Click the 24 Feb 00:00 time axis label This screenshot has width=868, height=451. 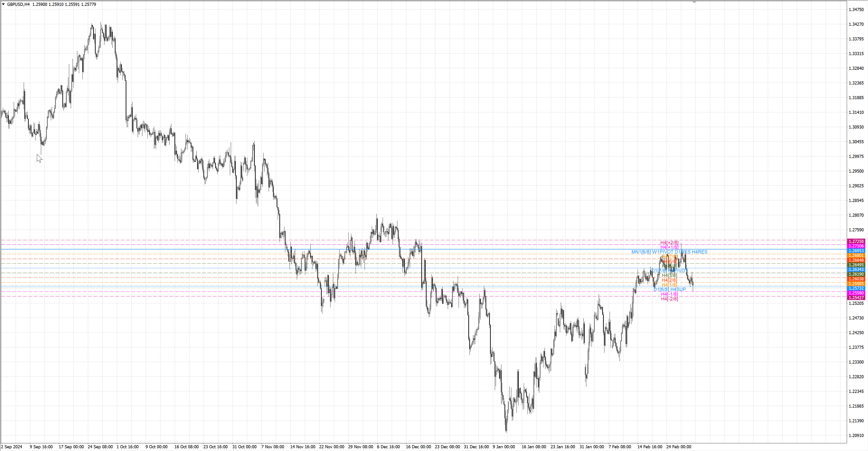678,447
